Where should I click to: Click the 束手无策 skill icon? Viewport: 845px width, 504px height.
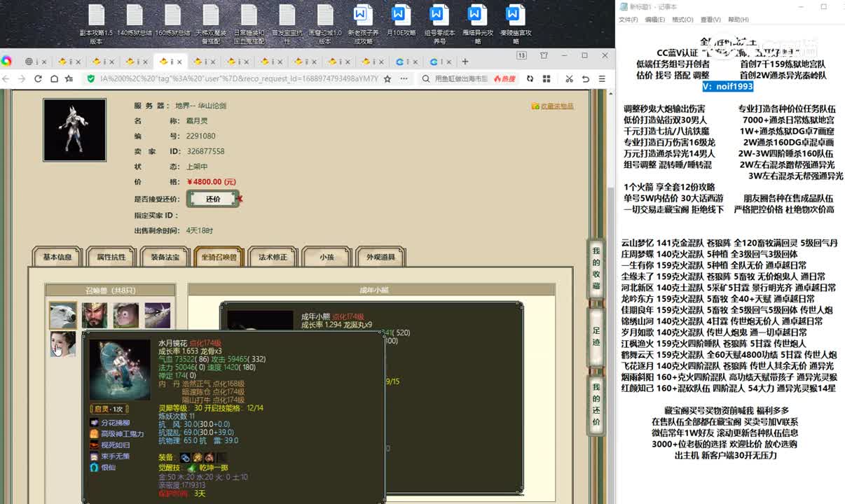click(x=95, y=456)
